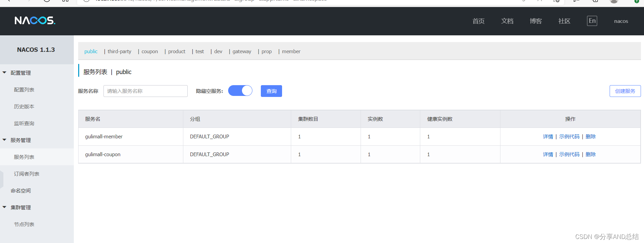This screenshot has height=243, width=644.
Task: Click the NACOS logo
Action: tap(35, 21)
